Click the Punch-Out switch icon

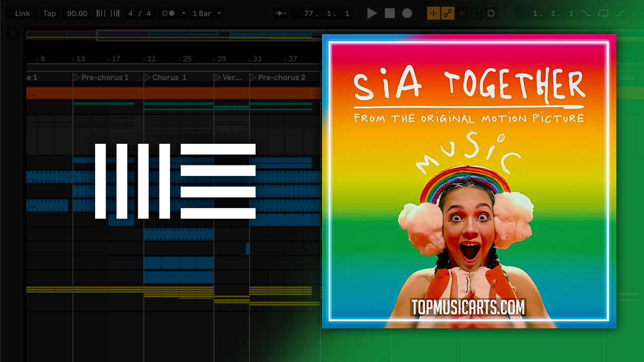pyautogui.click(x=621, y=14)
